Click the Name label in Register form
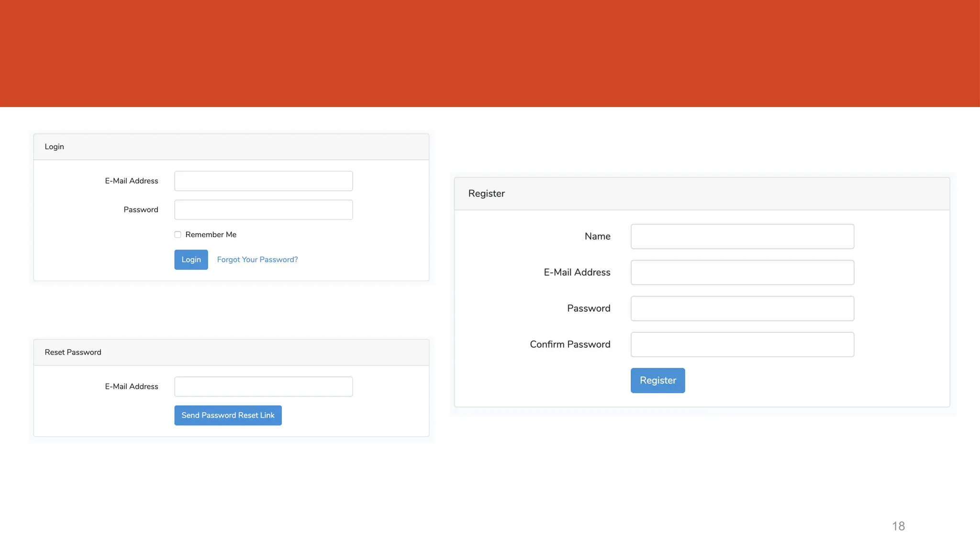Image resolution: width=980 pixels, height=551 pixels. (x=597, y=236)
